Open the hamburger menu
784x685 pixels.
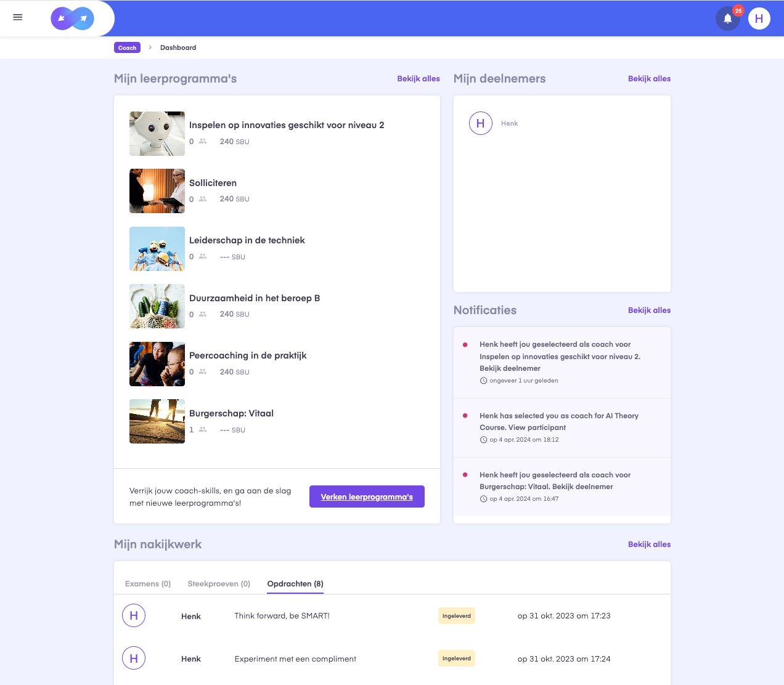pos(18,17)
